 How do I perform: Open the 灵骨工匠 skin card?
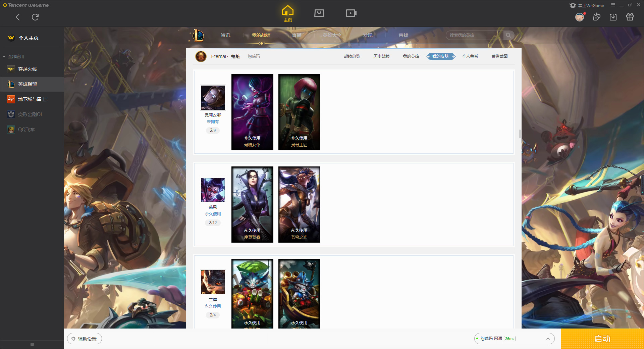tap(299, 112)
